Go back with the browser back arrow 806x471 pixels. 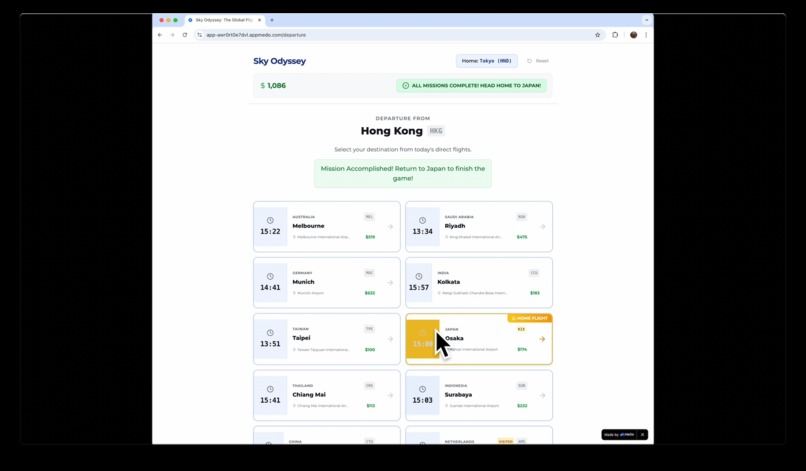[x=160, y=35]
